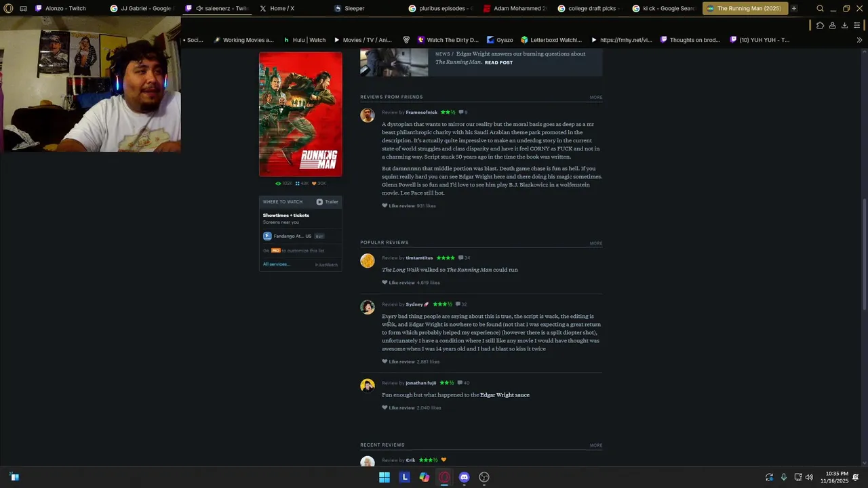This screenshot has height=488, width=868.
Task: Open the Letterboxd Watchi bookmark
Action: click(x=551, y=40)
